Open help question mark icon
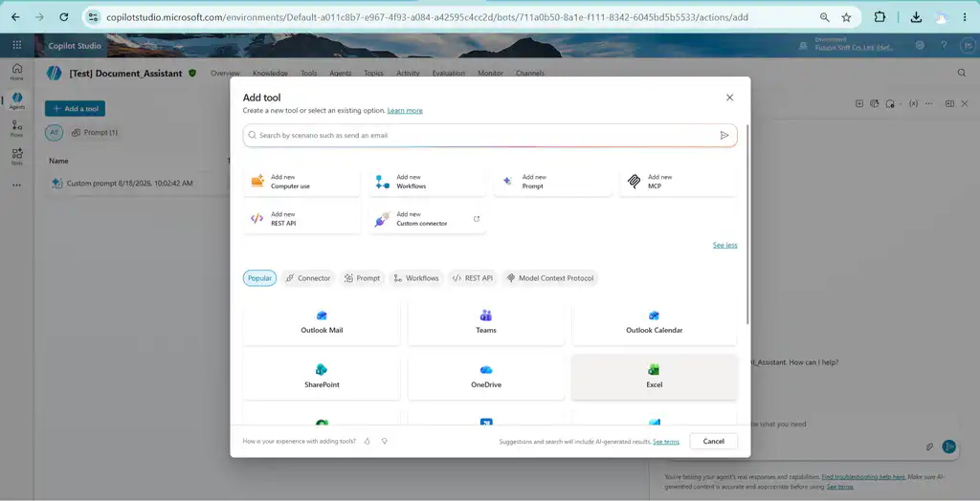980x501 pixels. pos(944,45)
